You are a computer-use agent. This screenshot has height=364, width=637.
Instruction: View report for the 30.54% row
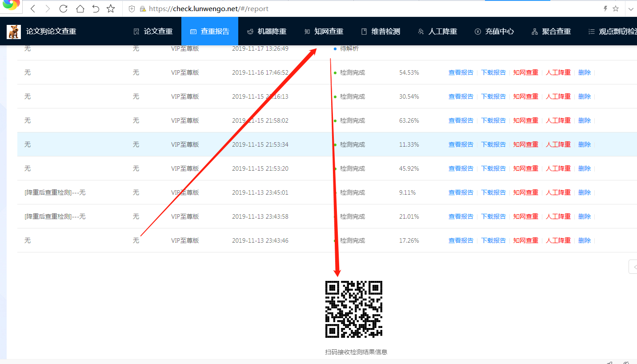pyautogui.click(x=461, y=96)
